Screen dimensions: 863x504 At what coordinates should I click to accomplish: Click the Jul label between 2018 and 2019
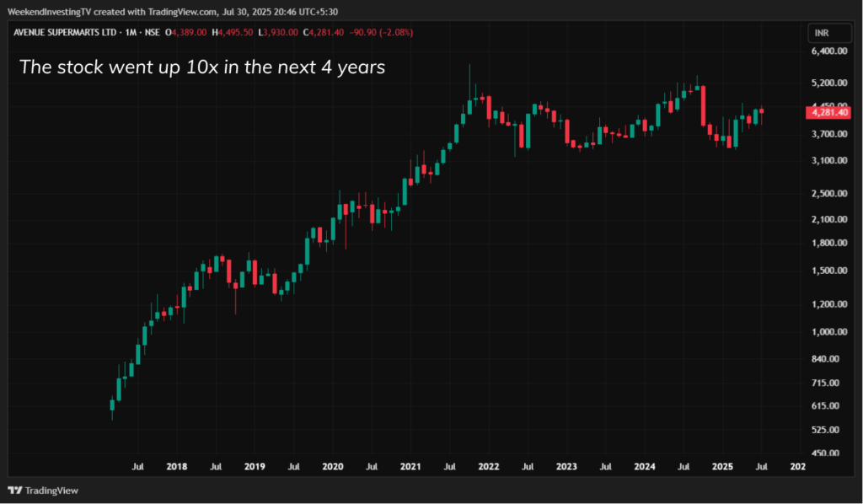point(216,467)
